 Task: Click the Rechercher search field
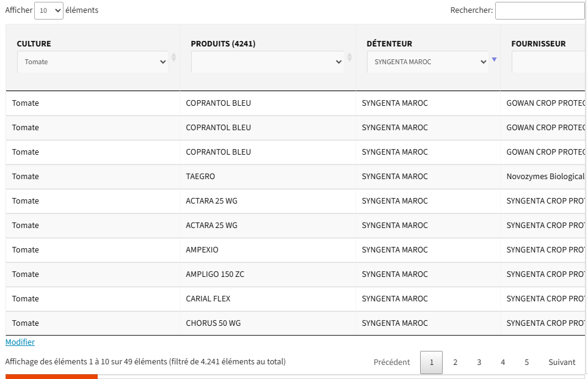[540, 10]
